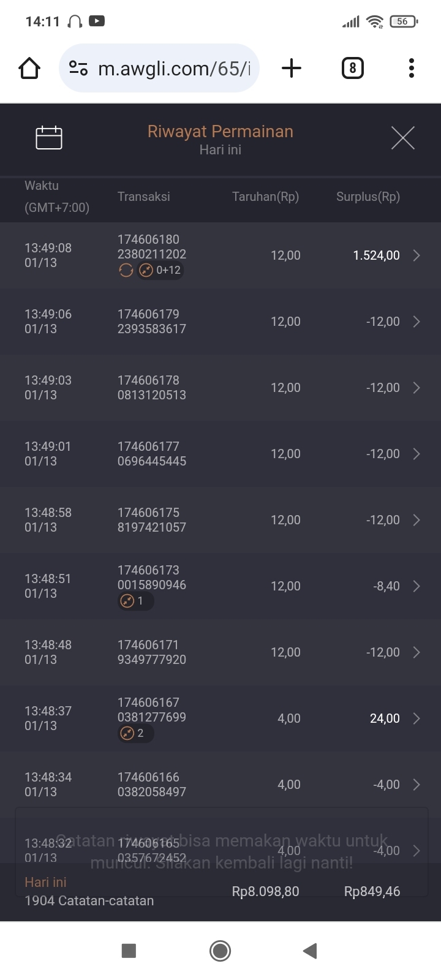Close the Riwayat Permainan panel
The height and width of the screenshot is (980, 441).
pos(402,138)
